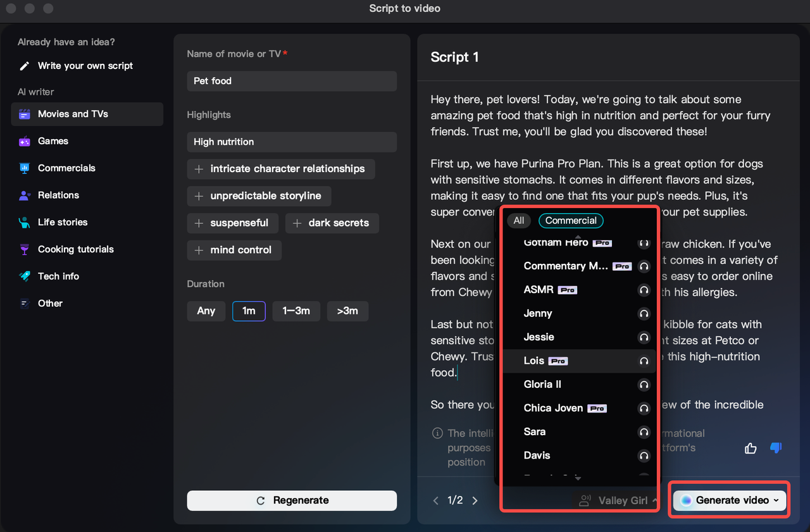The image size is (810, 532).
Task: Click the Regenerate button
Action: click(291, 500)
